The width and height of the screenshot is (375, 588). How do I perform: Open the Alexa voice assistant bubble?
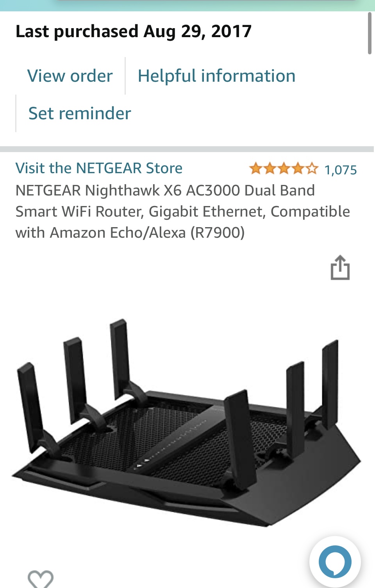click(x=335, y=562)
